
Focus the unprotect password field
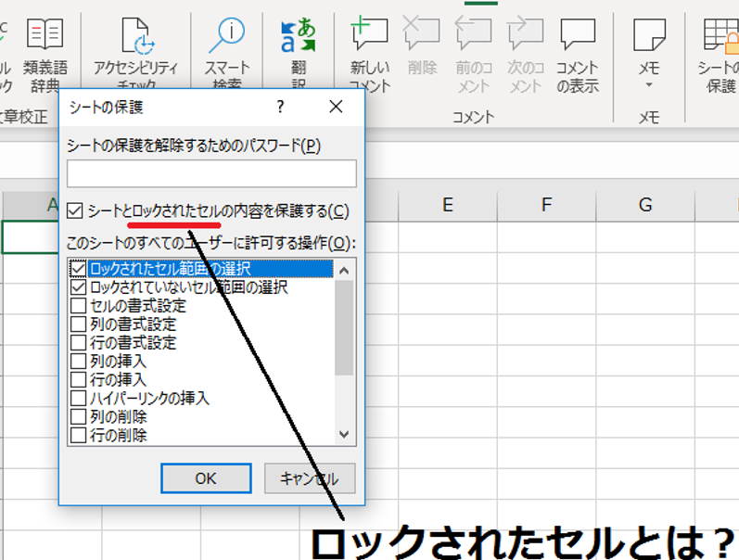pyautogui.click(x=211, y=173)
